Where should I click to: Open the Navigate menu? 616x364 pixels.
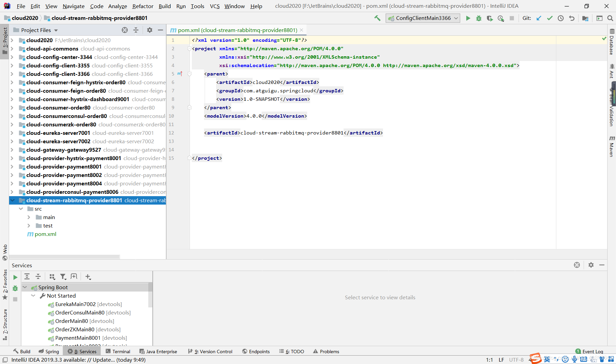[74, 6]
